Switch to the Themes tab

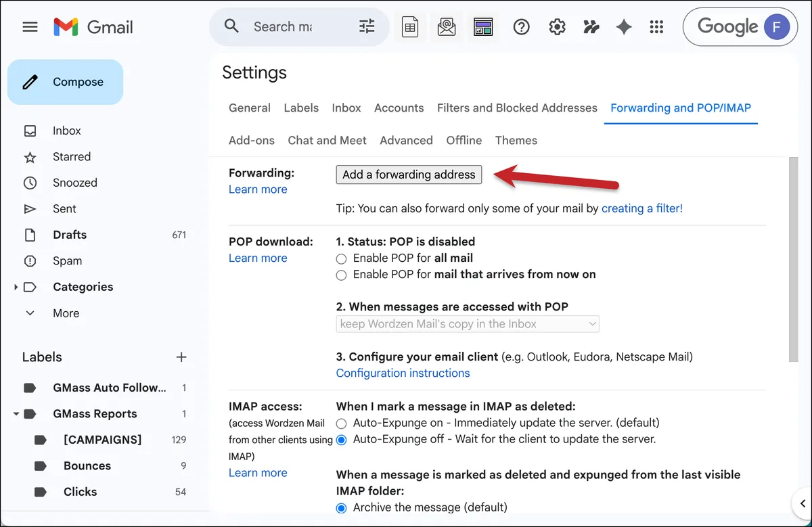[x=516, y=140]
